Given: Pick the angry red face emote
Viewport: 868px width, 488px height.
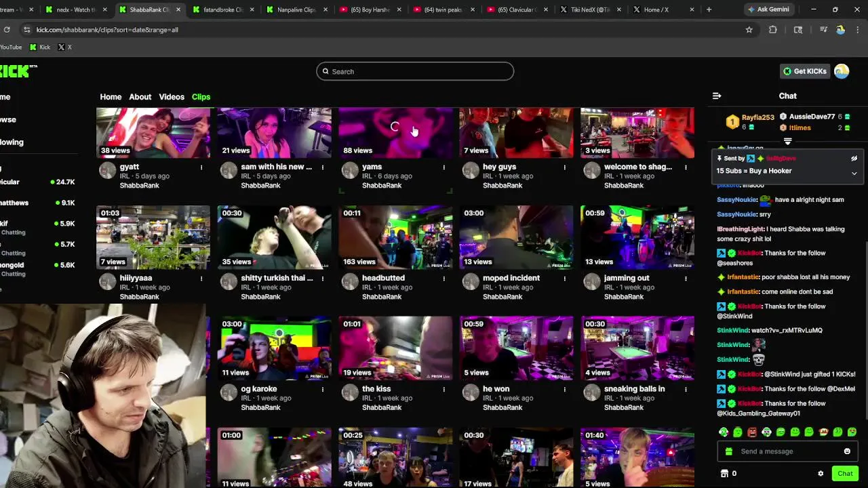Looking at the screenshot, I should click(x=752, y=432).
